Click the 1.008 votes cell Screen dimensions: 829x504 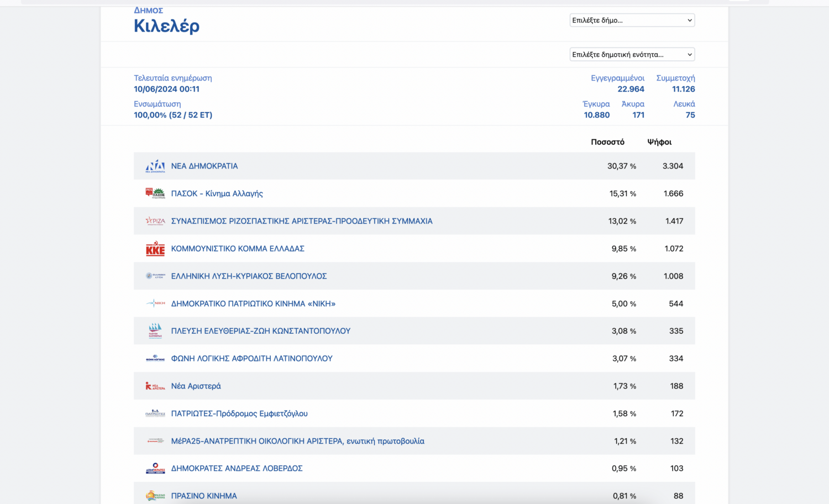tap(674, 276)
